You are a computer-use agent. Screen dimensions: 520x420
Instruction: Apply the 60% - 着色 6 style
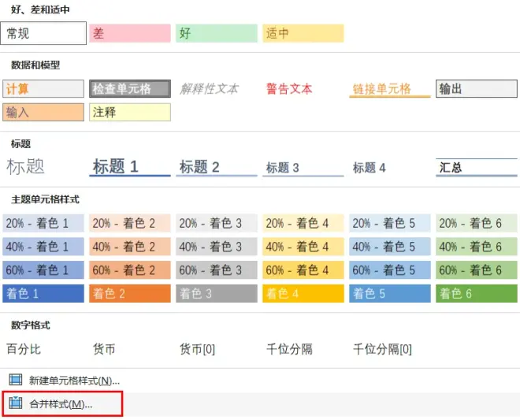[x=476, y=270]
